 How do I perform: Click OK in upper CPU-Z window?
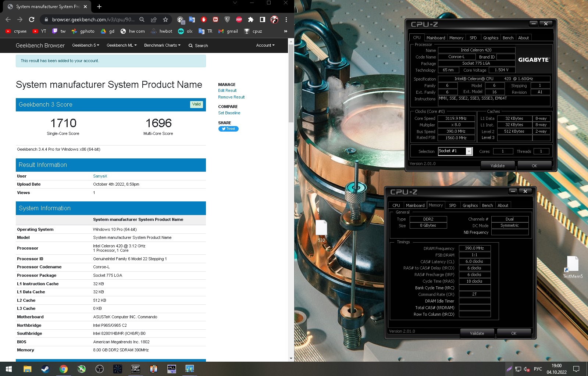coord(534,166)
